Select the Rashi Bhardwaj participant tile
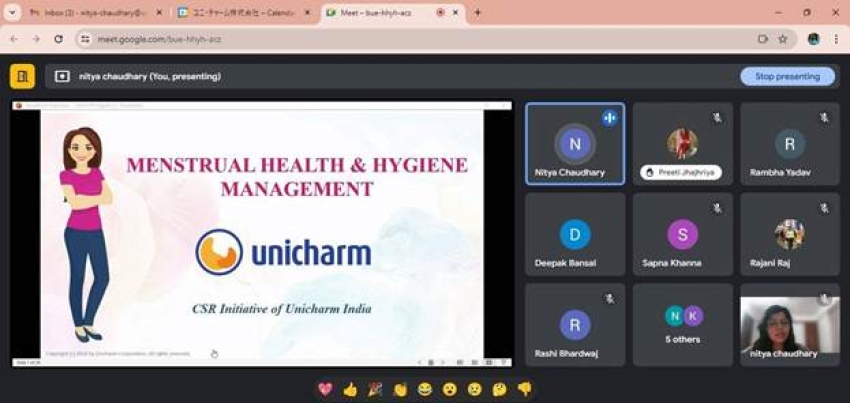Viewport: 850px width, 403px height. [x=575, y=324]
